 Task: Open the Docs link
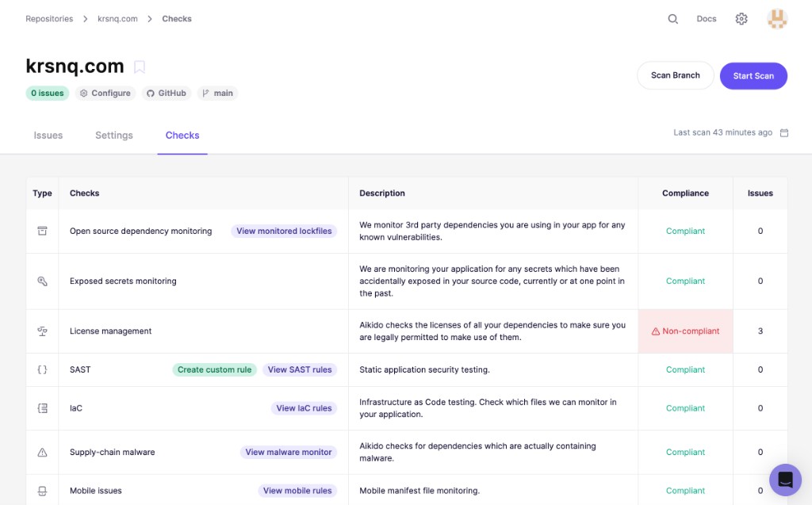pyautogui.click(x=707, y=19)
